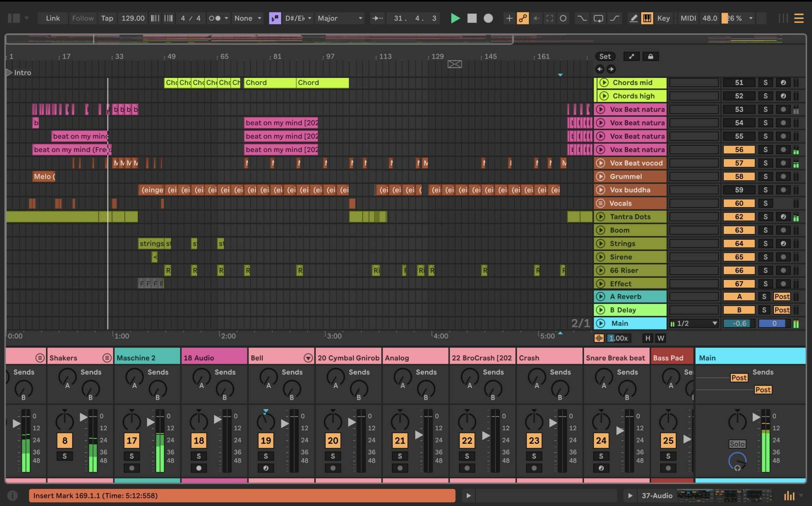Toggle the Punch-In switch icon

pyautogui.click(x=582, y=18)
